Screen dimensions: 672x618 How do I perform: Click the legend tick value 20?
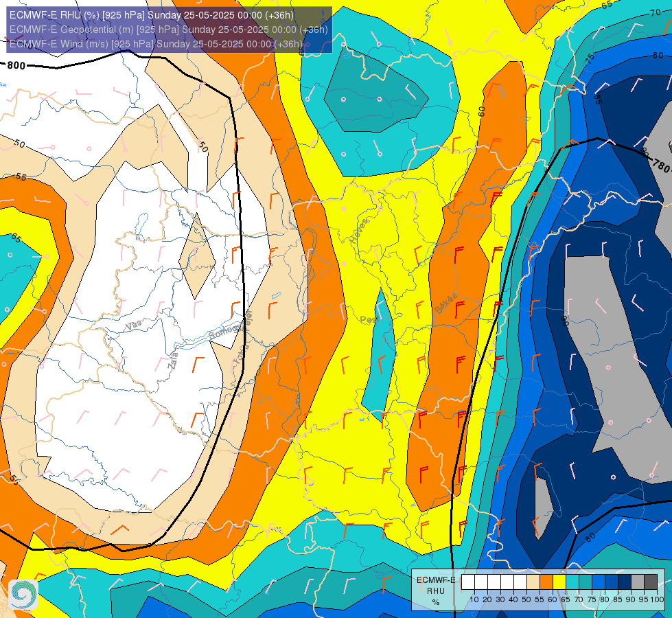pos(487,599)
